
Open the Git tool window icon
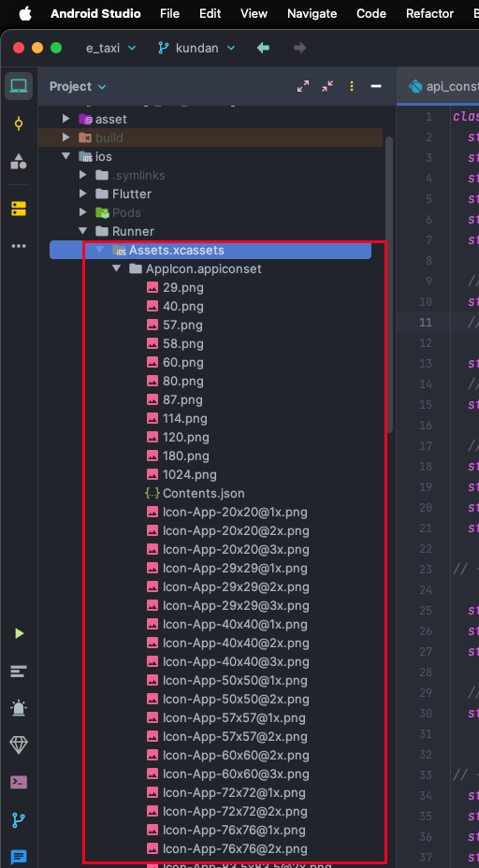[19, 820]
